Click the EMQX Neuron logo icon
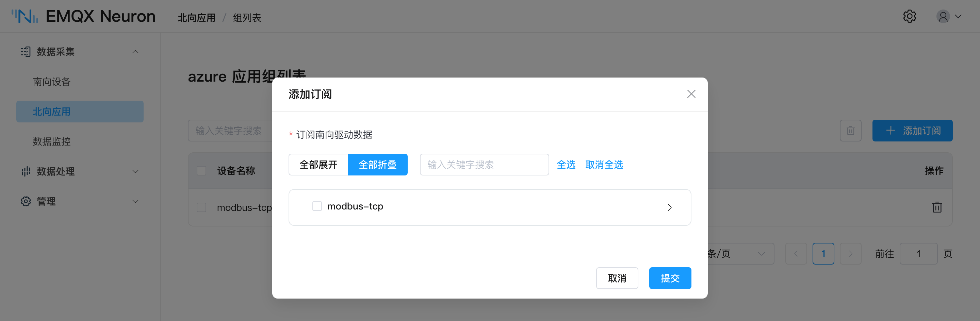This screenshot has height=321, width=980. coord(25,16)
